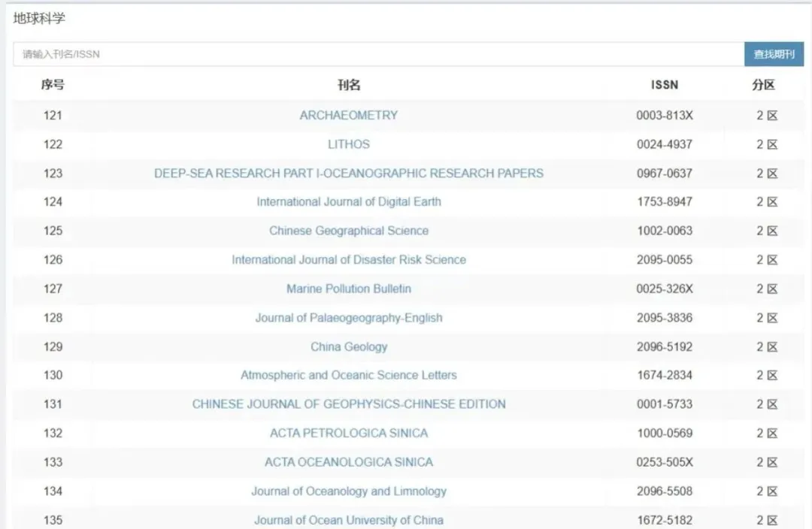Open the ARCHAEOMETRY journal link

349,116
